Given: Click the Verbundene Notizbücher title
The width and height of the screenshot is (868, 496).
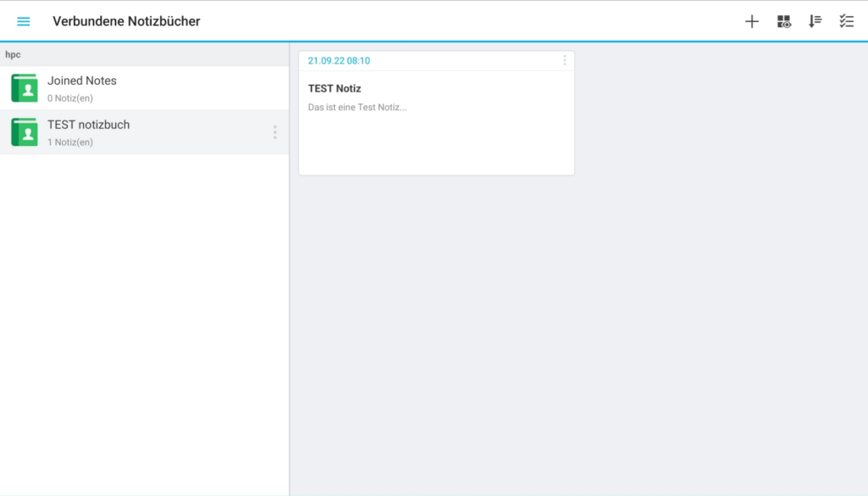Looking at the screenshot, I should point(125,20).
